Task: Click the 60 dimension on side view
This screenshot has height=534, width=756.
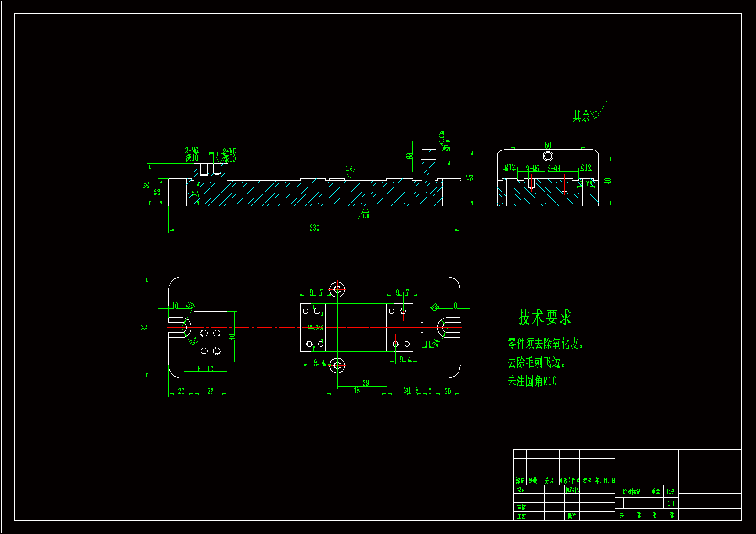Action: pyautogui.click(x=548, y=145)
